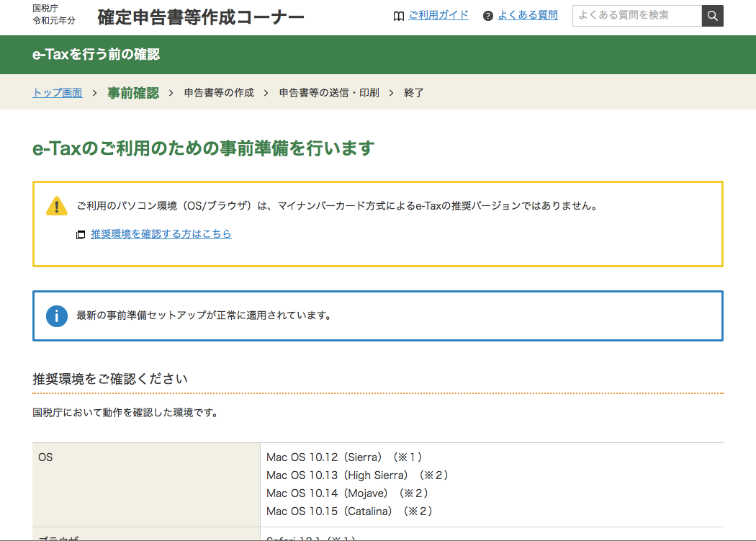Viewport: 756px width, 541px height.
Task: Click the OS row header in the table
Action: [x=45, y=457]
